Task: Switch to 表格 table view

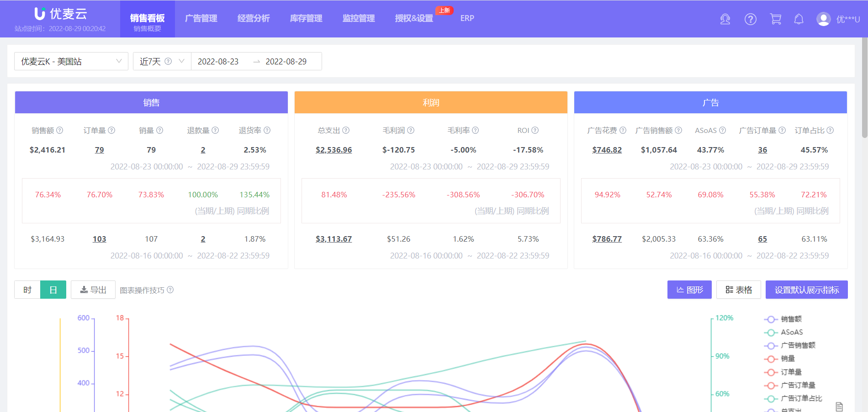Action: [739, 290]
